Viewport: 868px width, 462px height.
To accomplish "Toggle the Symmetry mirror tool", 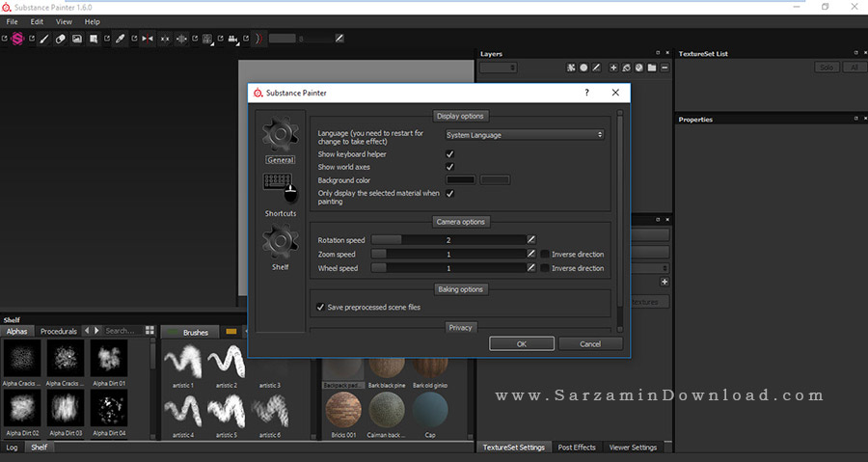I will click(148, 39).
